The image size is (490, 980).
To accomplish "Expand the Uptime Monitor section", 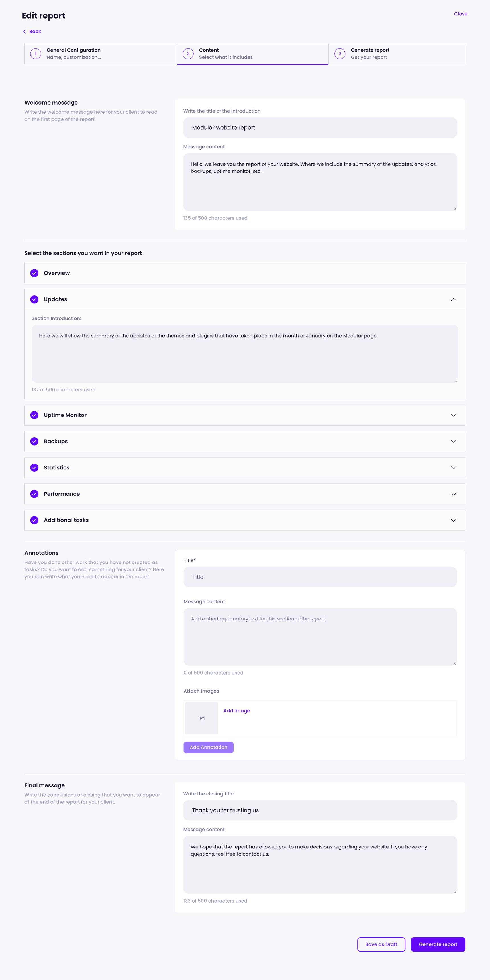I will [x=453, y=415].
